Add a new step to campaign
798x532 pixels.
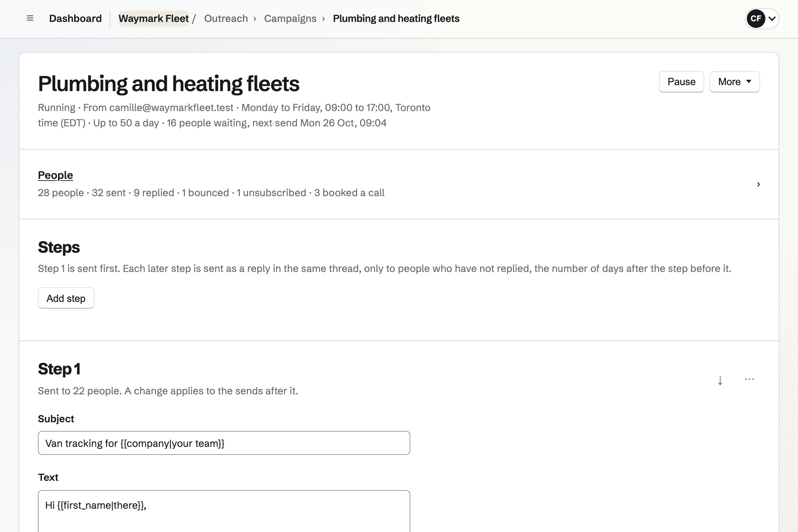[x=66, y=298]
